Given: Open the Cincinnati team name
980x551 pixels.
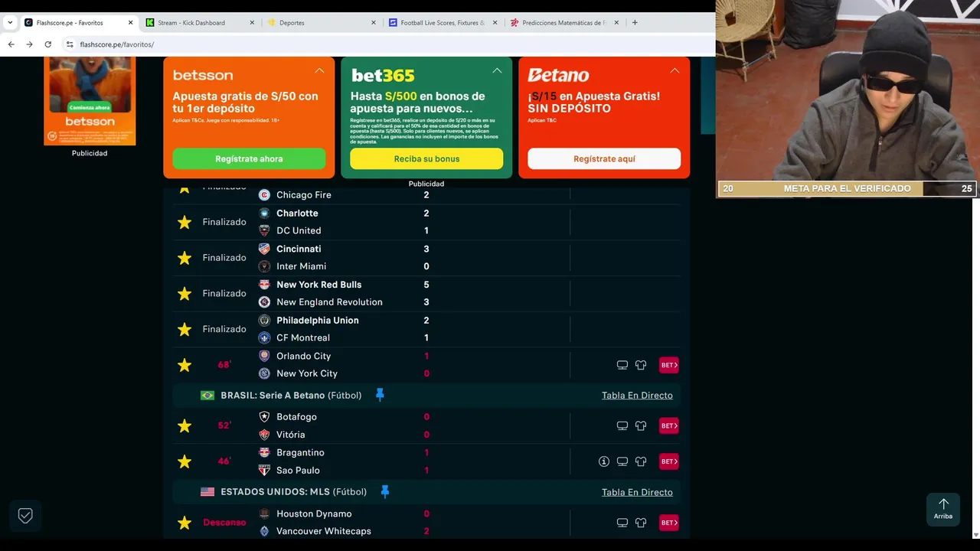Looking at the screenshot, I should [299, 249].
